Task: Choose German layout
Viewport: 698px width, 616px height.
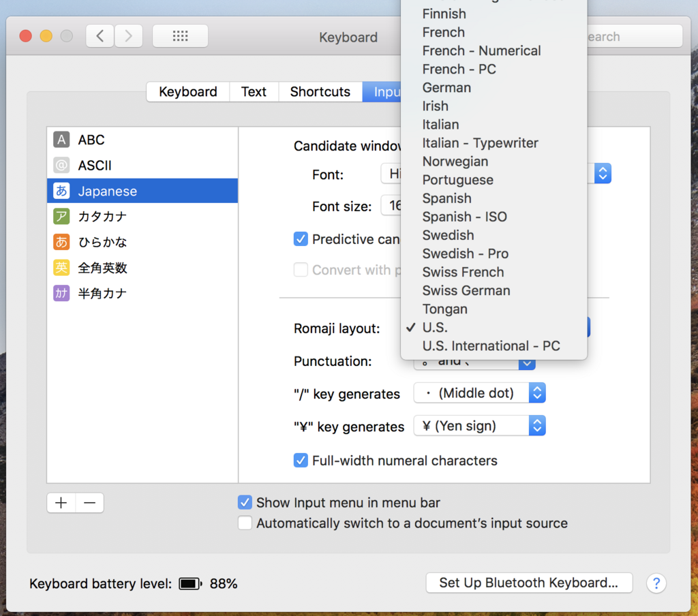Action: (494, 88)
